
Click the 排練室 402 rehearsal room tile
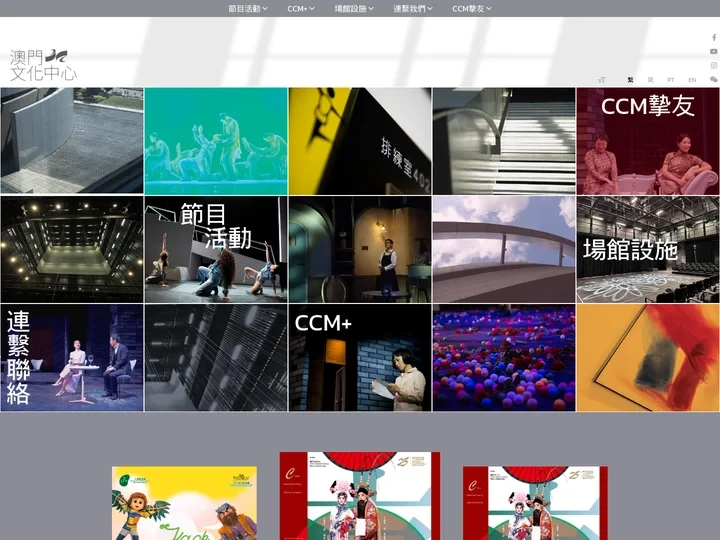click(x=360, y=141)
